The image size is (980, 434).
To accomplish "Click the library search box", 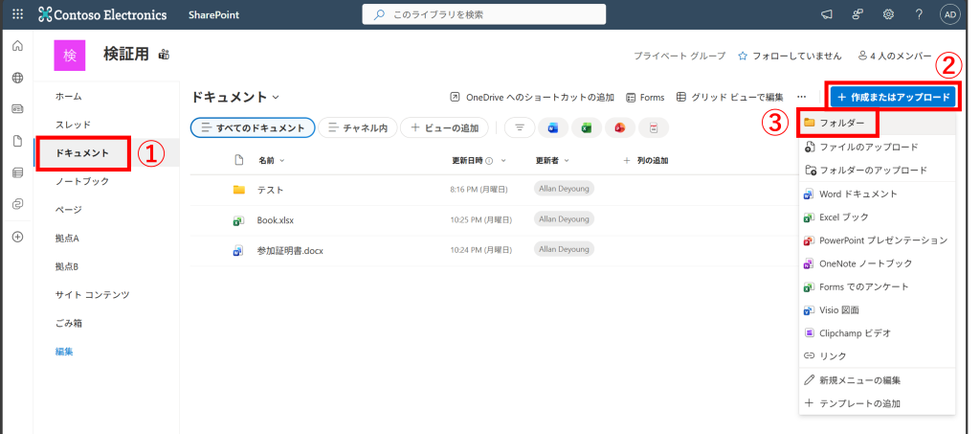I will point(483,14).
